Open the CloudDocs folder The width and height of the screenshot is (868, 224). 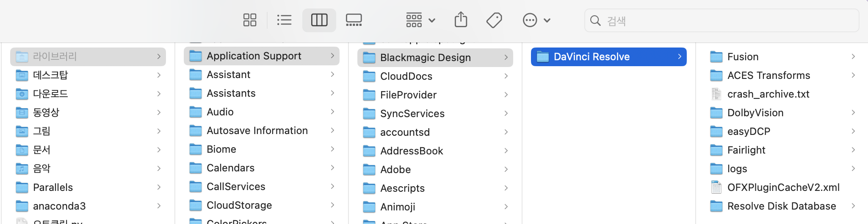tap(435, 76)
